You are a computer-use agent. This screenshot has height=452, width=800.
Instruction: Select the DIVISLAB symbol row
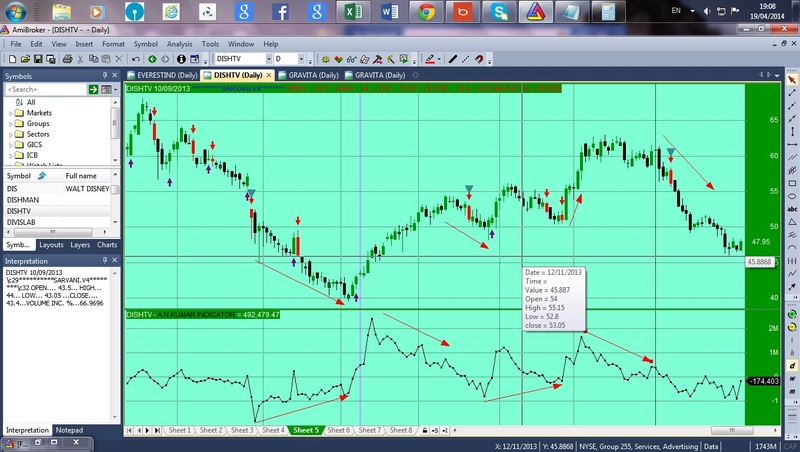57,222
